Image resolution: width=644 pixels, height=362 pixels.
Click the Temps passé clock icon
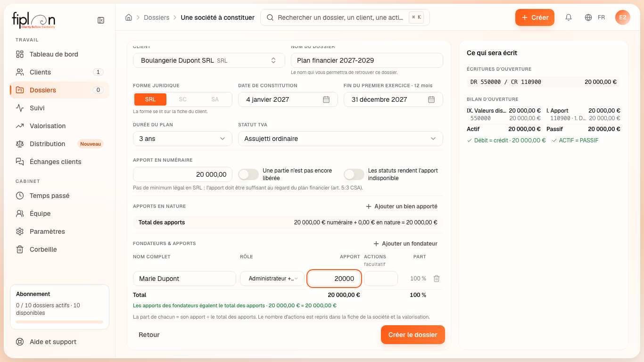click(x=20, y=196)
